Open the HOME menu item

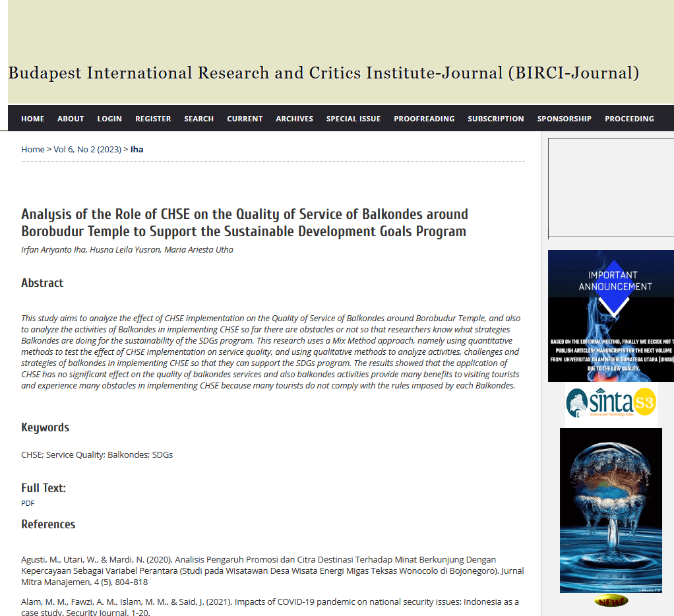[x=33, y=119]
